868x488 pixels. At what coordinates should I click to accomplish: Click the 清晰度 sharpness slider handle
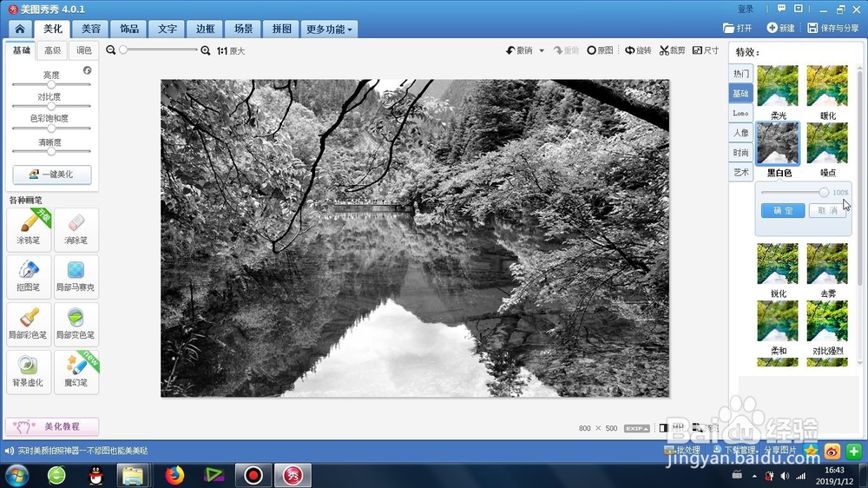point(51,151)
